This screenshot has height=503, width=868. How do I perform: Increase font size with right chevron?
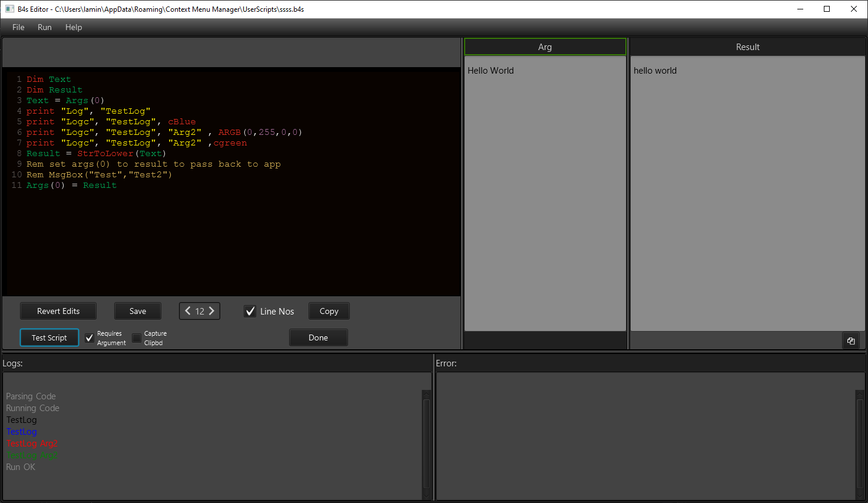211,311
